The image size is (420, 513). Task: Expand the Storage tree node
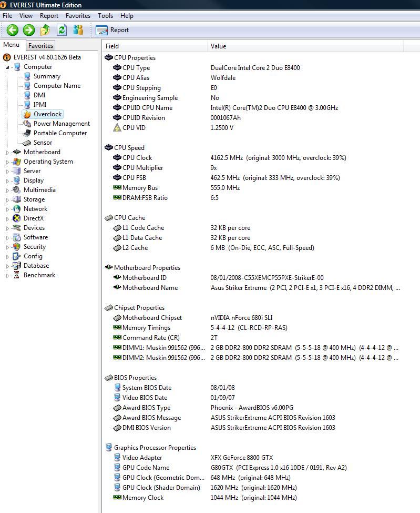point(7,200)
